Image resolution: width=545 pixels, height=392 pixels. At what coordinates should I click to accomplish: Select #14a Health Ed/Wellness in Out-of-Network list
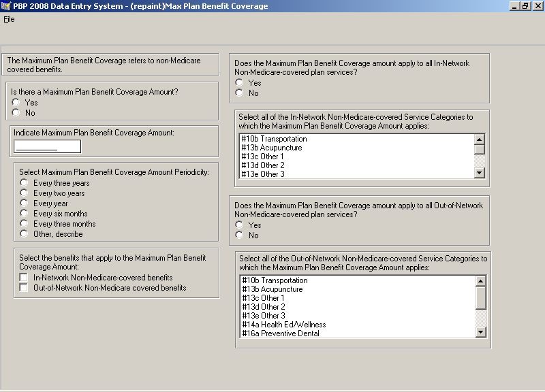pyautogui.click(x=358, y=325)
